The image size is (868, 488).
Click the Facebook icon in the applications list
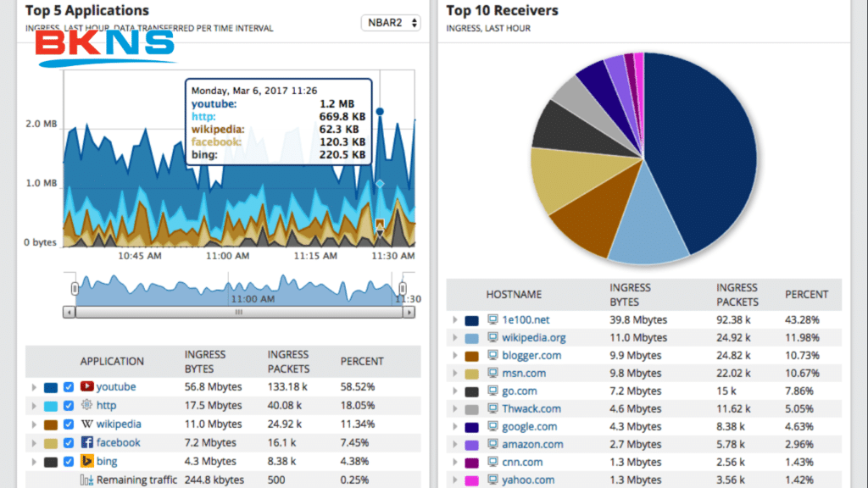pos(86,441)
